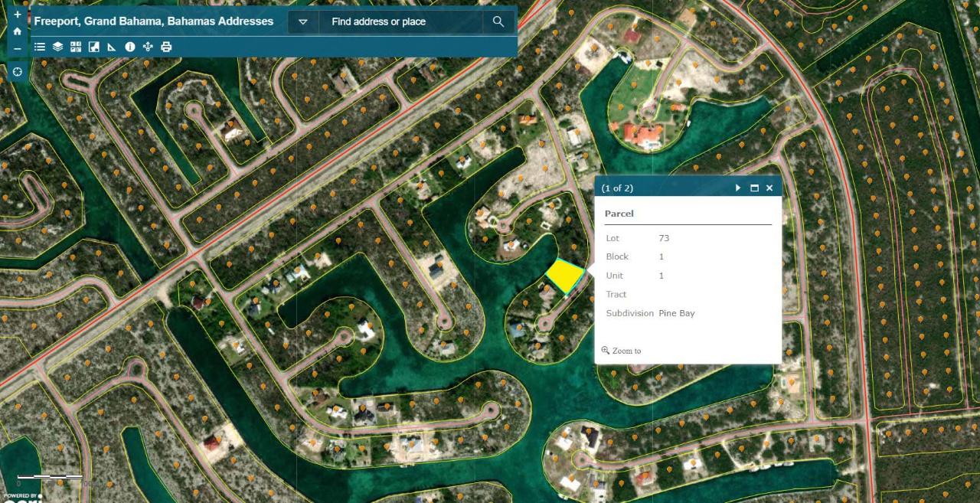Zoom out with the minus button
This screenshot has width=980, height=503.
(x=18, y=48)
